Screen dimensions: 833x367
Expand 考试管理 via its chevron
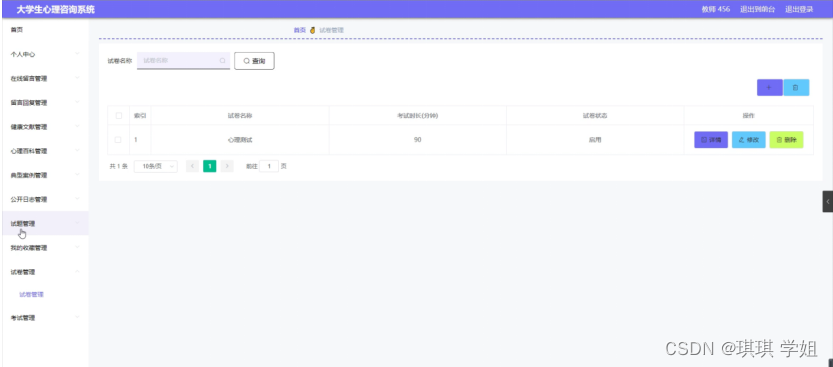[77, 317]
